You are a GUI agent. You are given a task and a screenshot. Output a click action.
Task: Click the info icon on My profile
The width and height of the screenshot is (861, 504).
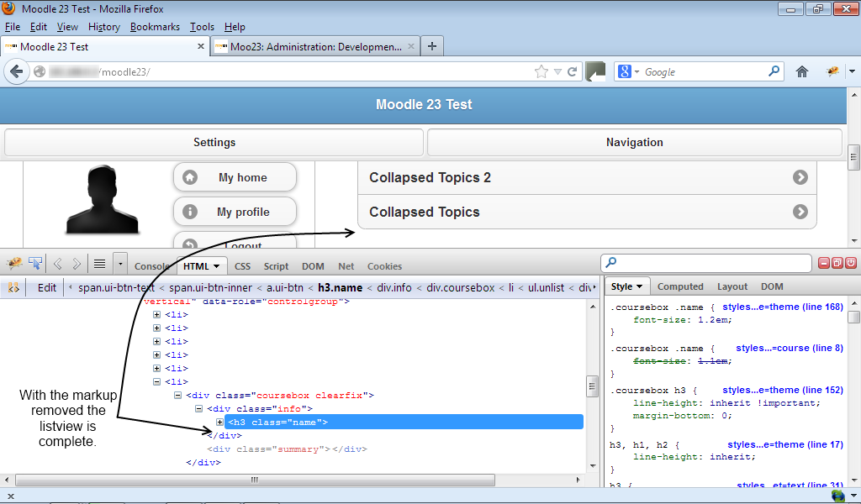click(x=190, y=212)
